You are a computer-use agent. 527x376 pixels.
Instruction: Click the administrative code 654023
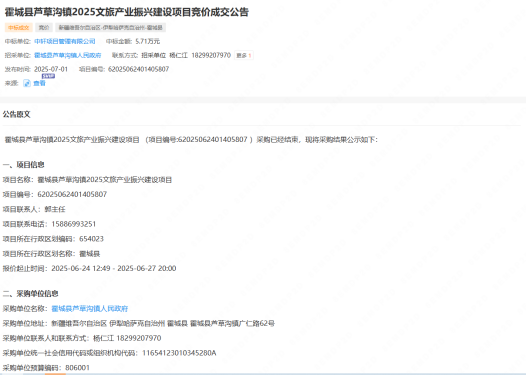[91, 239]
